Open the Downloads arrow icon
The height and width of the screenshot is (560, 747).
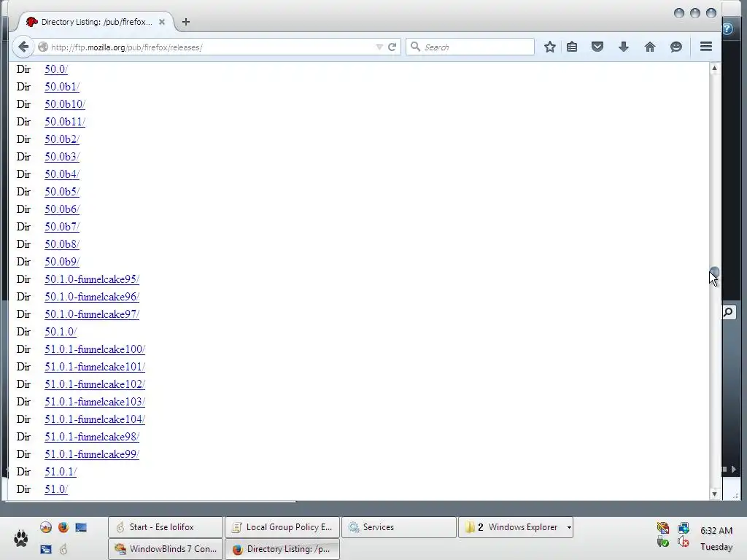click(623, 46)
